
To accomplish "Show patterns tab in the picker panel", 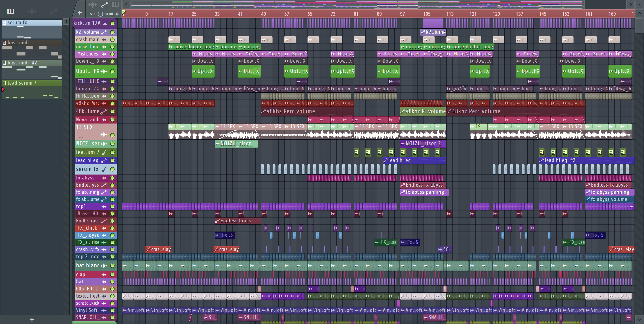I will click(x=11, y=11).
